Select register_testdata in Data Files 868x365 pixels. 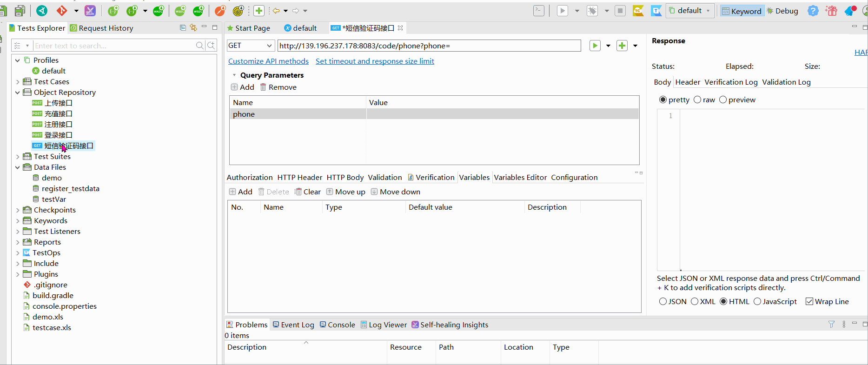click(71, 189)
